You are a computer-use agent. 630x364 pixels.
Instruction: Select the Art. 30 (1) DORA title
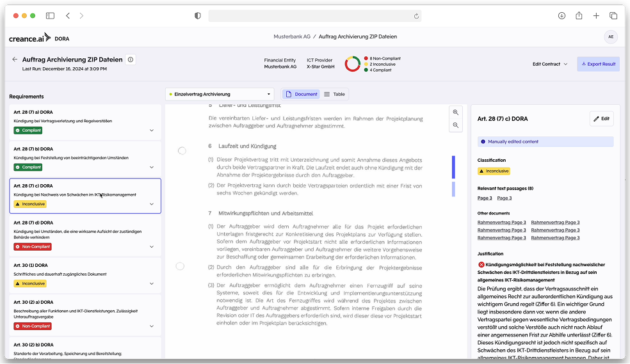(31, 265)
